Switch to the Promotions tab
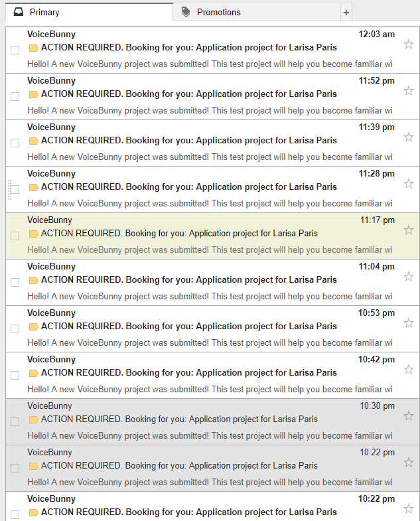Screen dimensions: 420x521 (218, 12)
